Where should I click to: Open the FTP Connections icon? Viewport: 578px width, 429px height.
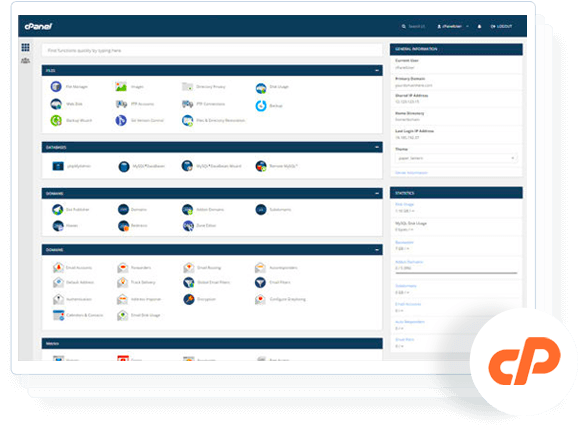(187, 104)
